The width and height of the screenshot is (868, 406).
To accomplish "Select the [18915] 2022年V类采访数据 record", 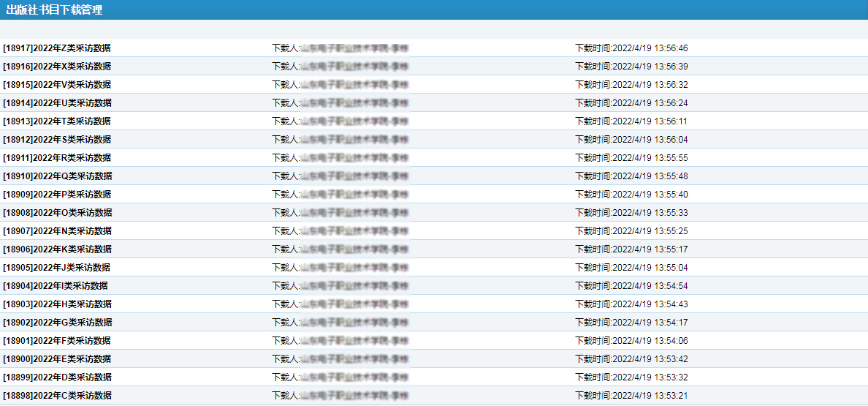I will coord(57,85).
